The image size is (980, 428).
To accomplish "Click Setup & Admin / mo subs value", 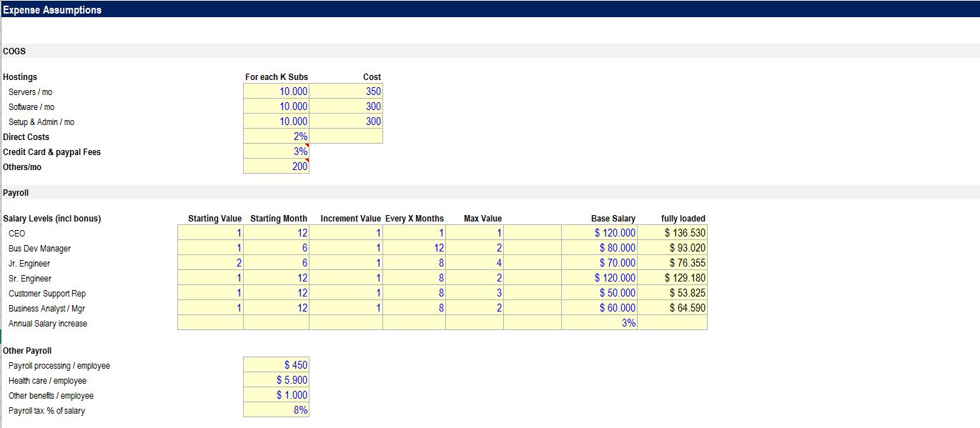I will [x=276, y=121].
